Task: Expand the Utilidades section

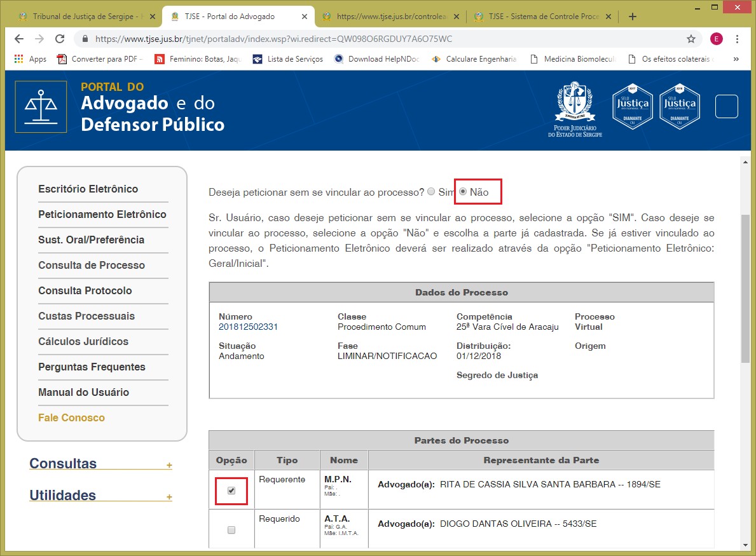Action: (x=169, y=497)
